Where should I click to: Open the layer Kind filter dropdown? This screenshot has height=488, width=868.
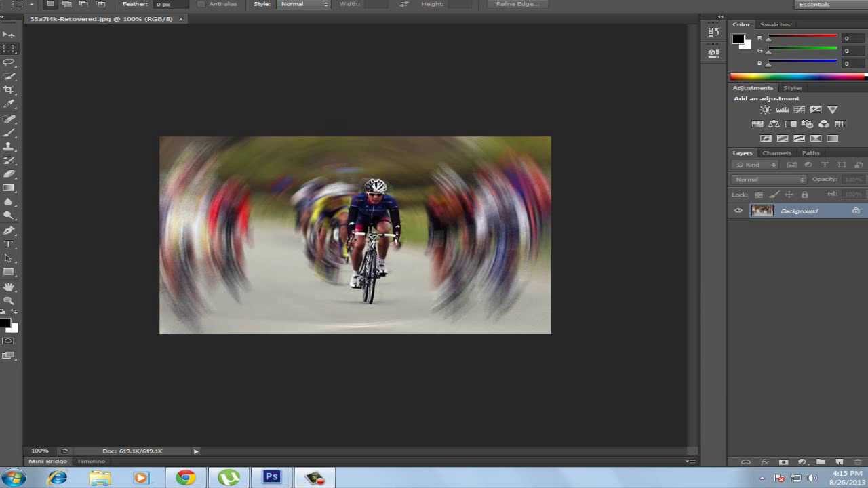[756, 165]
